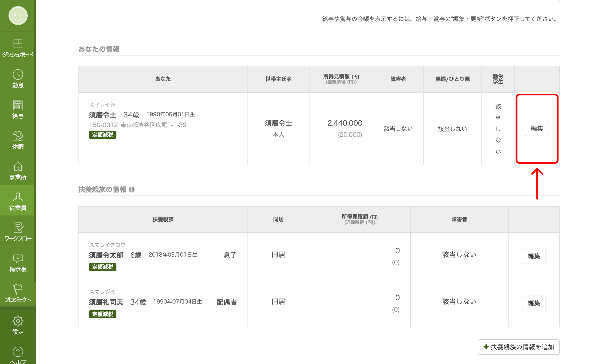Click birthdate 1990年07月04日生
Viewport: 602px width, 364px height.
(x=178, y=302)
